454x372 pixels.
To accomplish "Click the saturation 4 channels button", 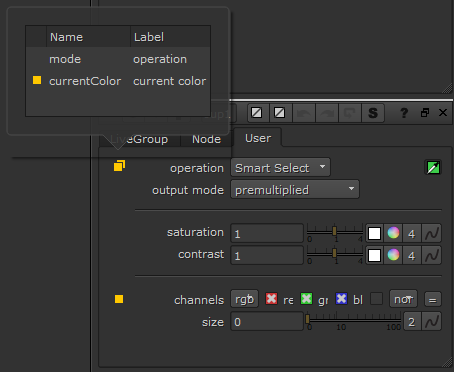I will coord(412,233).
